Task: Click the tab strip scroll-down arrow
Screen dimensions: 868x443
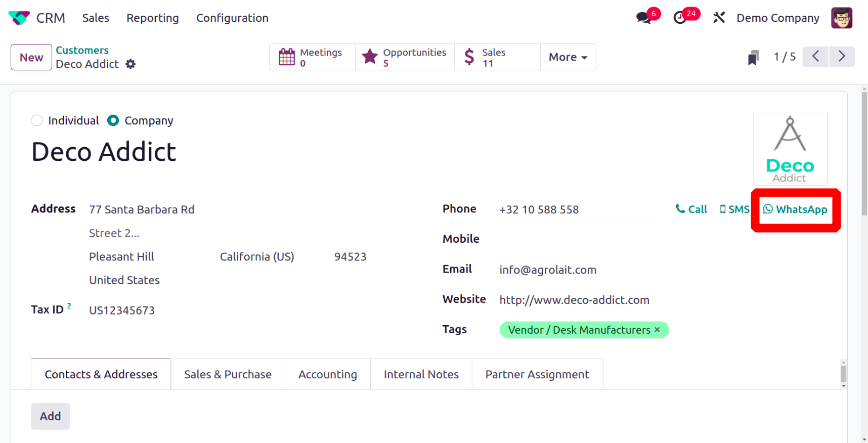Action: (843, 386)
